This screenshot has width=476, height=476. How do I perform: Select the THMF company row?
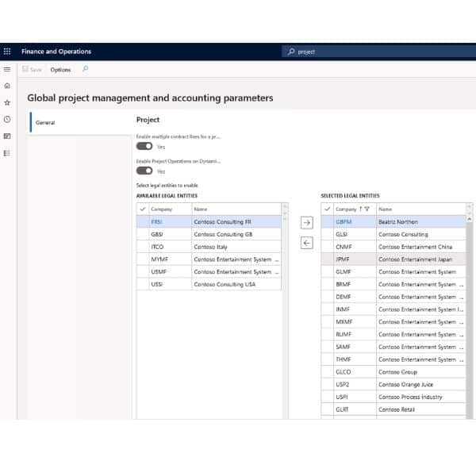click(x=393, y=359)
